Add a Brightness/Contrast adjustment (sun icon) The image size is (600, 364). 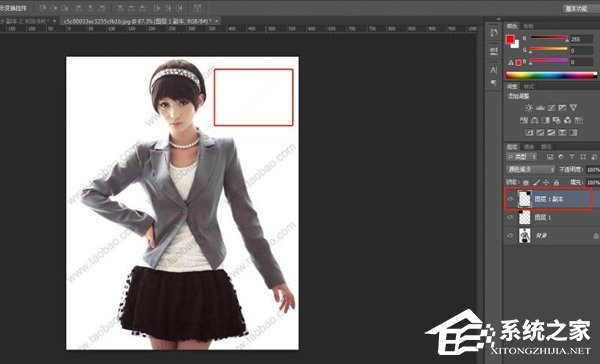tap(529, 108)
